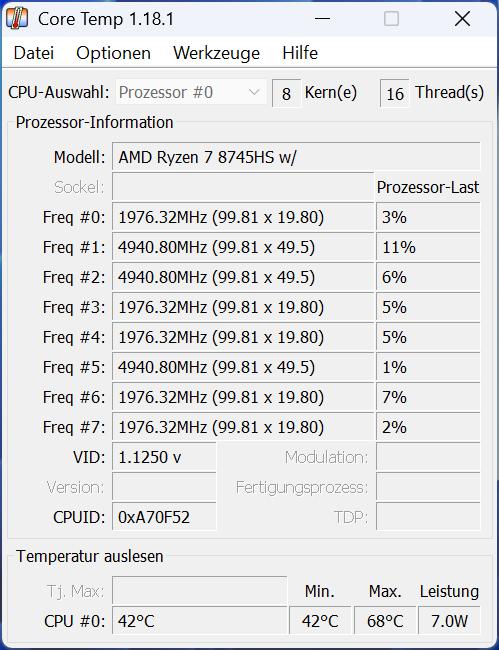Open the Optionen menu

(113, 53)
